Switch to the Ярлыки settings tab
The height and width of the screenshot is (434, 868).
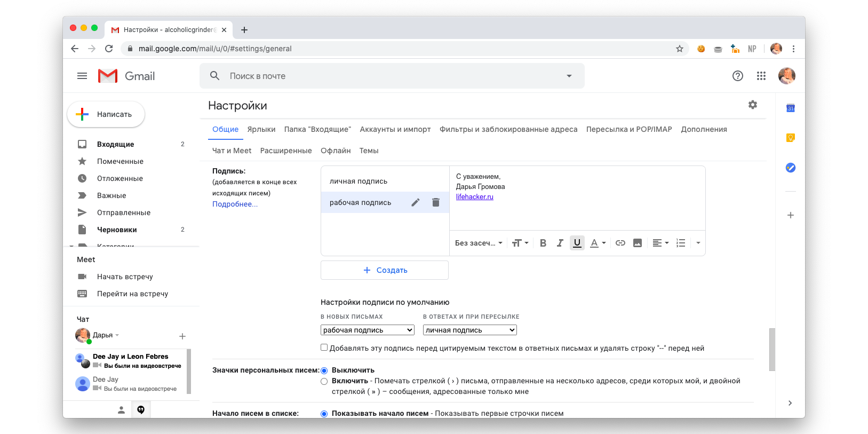coord(261,129)
